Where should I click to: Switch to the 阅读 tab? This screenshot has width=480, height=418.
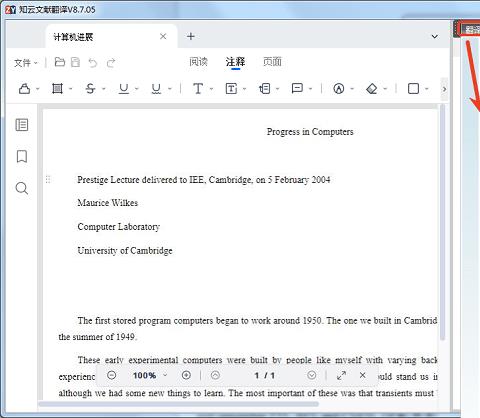point(198,62)
